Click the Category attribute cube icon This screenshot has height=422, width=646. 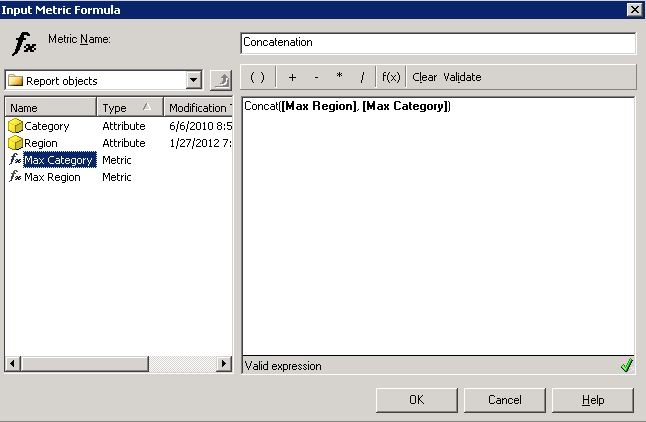[x=15, y=127]
